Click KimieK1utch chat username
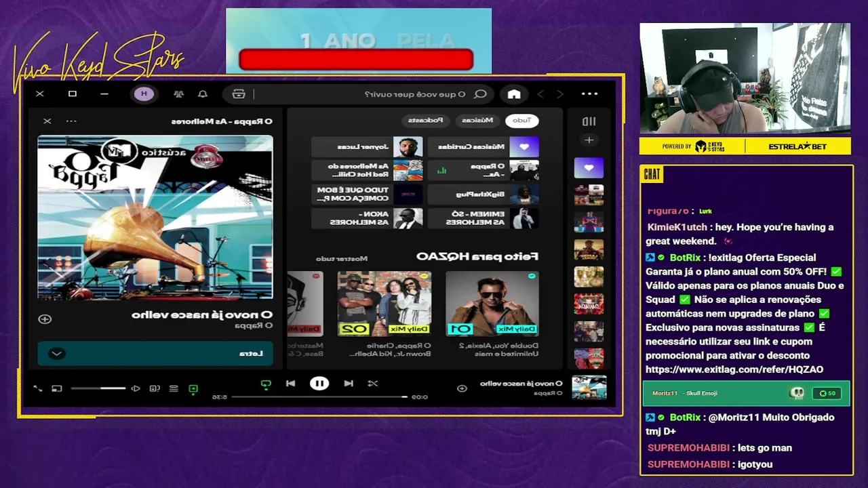This screenshot has width=868, height=488. tap(677, 227)
